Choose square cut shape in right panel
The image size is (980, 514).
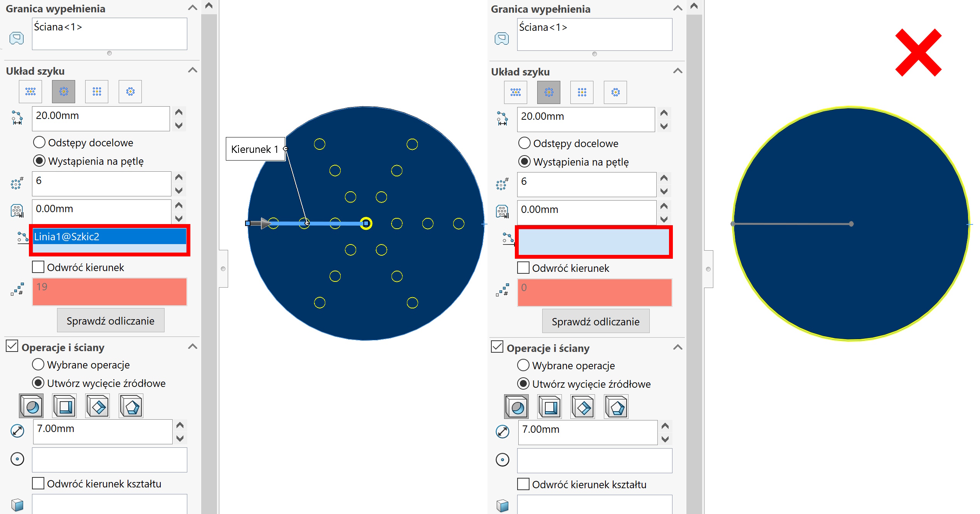pyautogui.click(x=550, y=407)
